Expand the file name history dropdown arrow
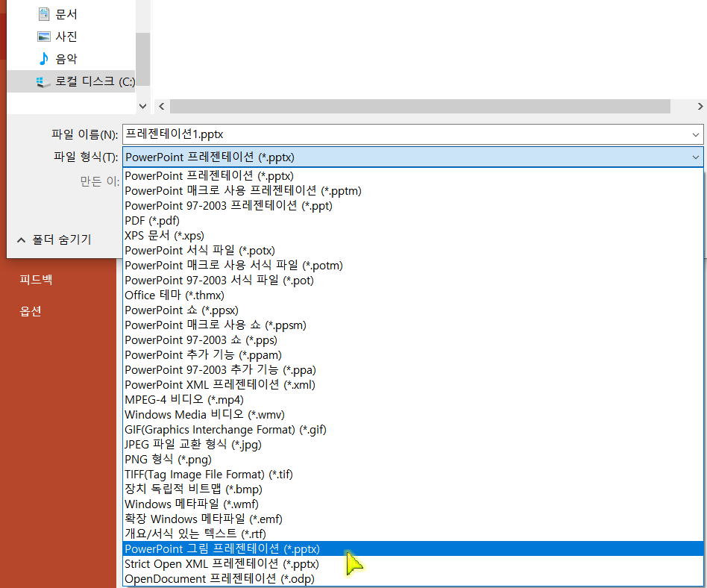Screen dimensions: 707x588 click(696, 134)
